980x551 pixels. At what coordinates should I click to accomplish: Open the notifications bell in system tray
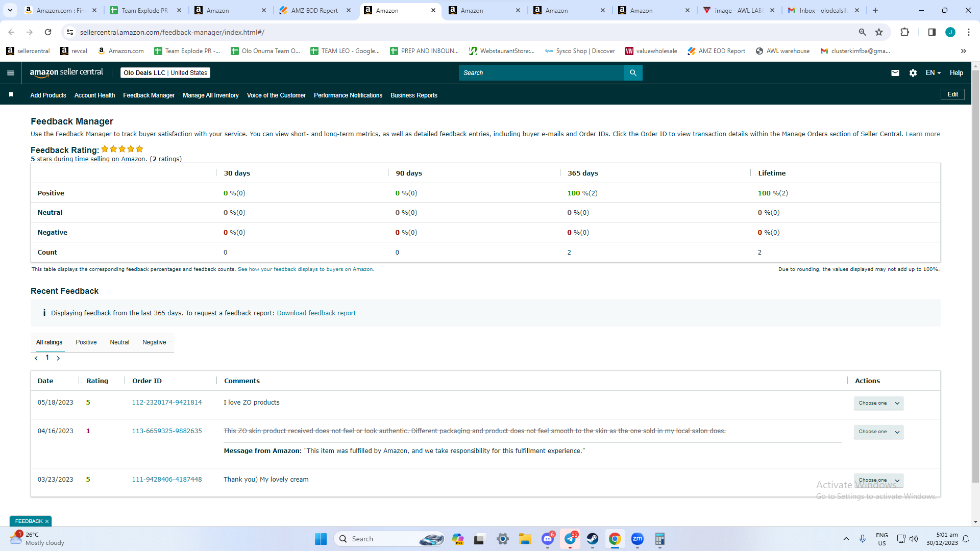pos(966,539)
